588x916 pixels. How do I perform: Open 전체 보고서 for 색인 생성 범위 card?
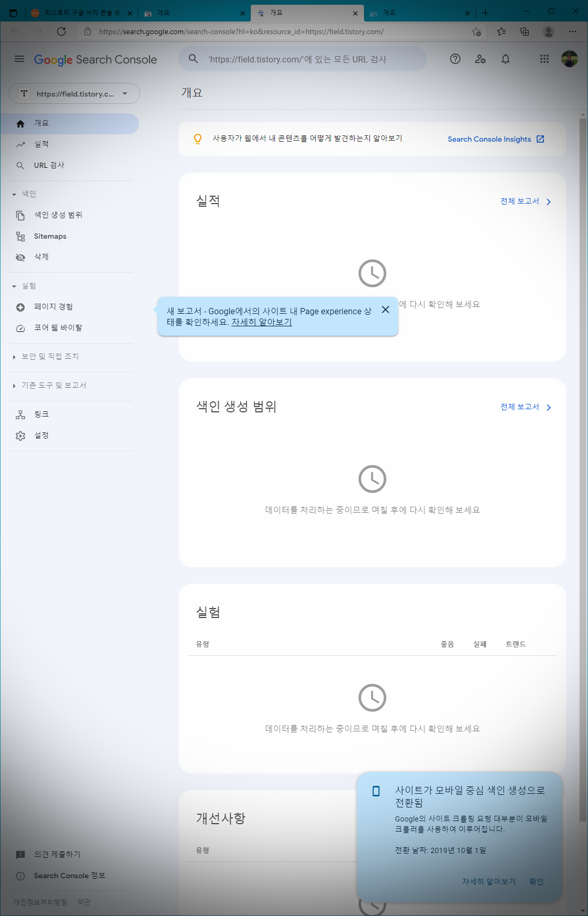(526, 407)
